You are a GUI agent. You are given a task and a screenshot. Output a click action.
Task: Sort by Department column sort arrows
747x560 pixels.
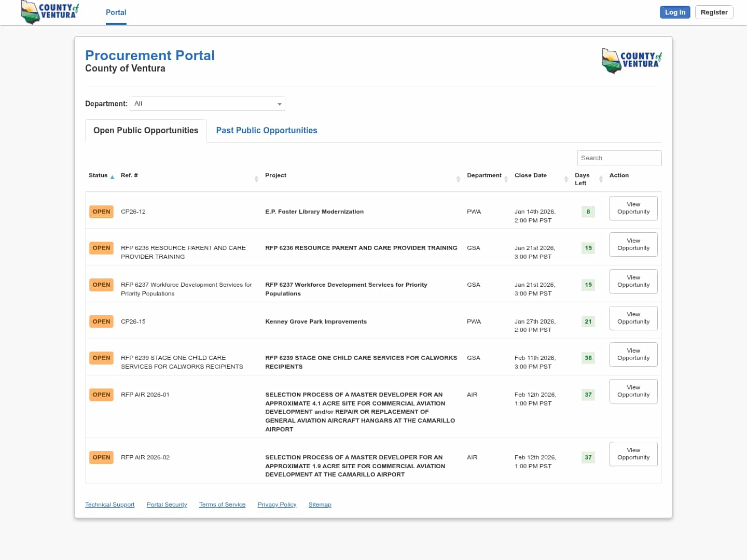coord(506,179)
